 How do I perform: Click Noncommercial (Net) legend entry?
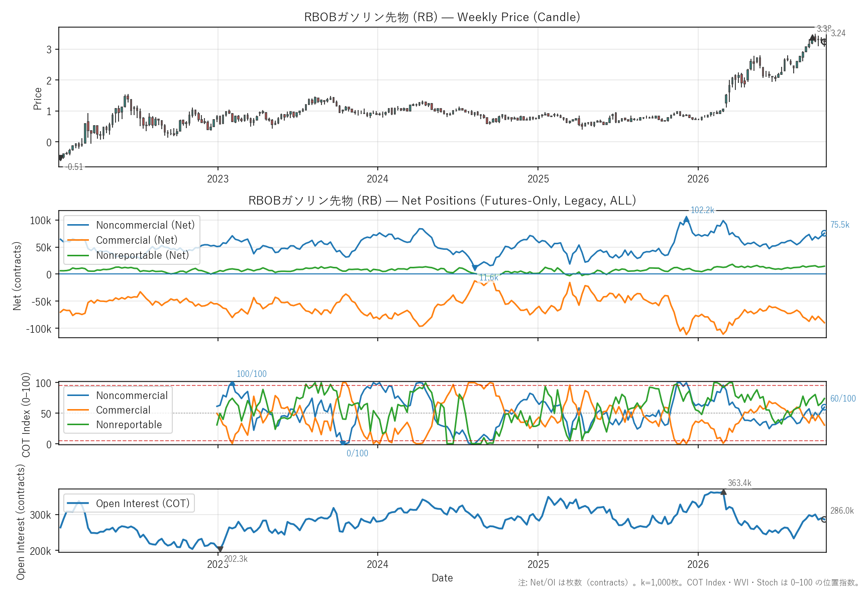pyautogui.click(x=131, y=225)
